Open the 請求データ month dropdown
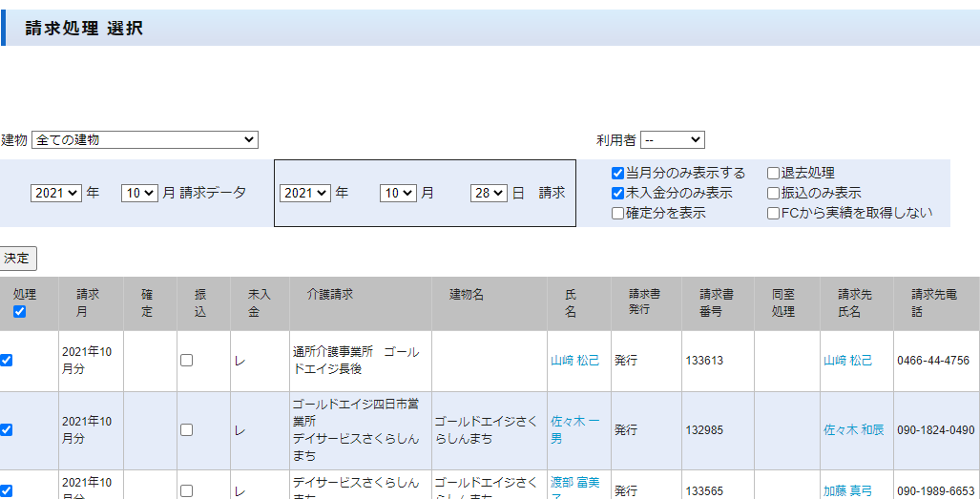The image size is (980, 499). pos(138,193)
